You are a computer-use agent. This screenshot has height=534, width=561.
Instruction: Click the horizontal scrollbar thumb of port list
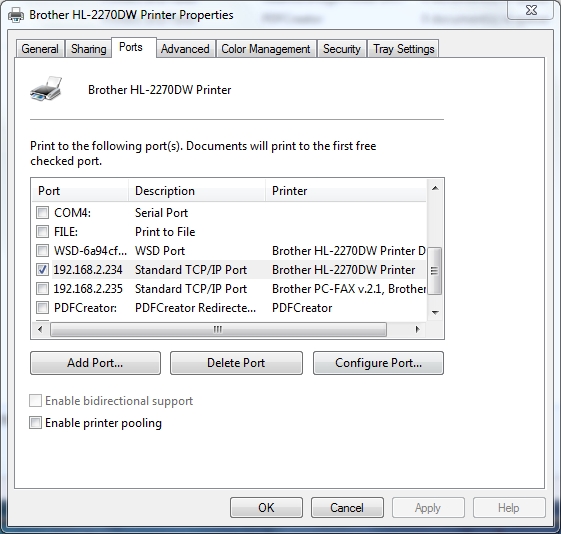(218, 329)
